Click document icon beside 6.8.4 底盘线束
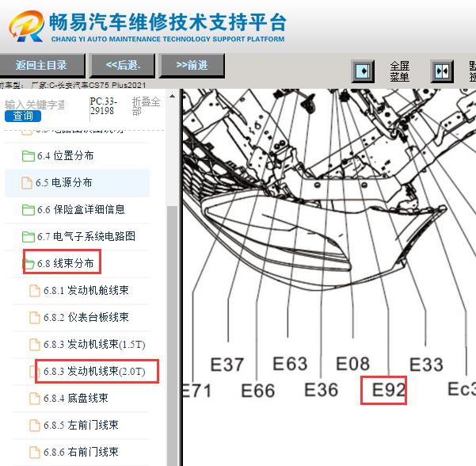Viewport: 476px width, 466px height. pyautogui.click(x=34, y=399)
